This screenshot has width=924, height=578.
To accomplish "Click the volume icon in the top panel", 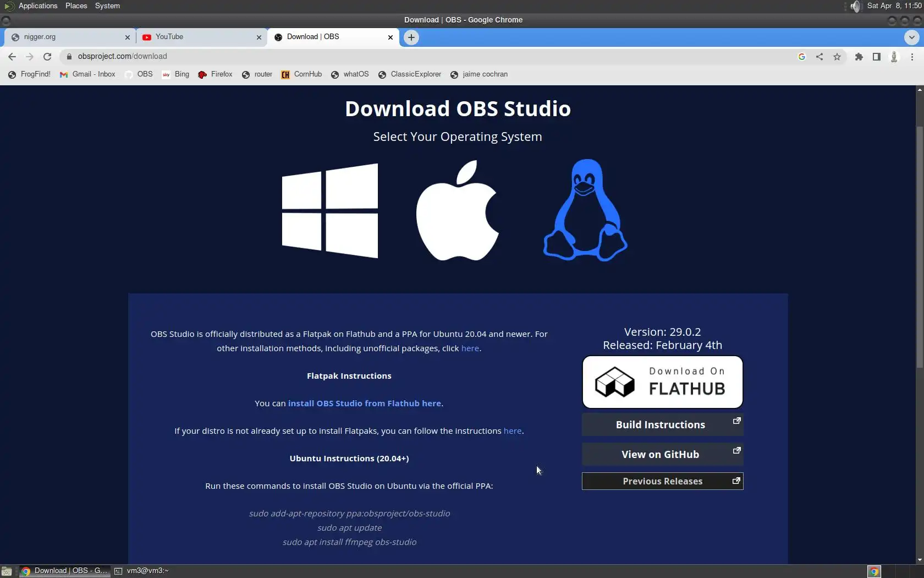I will (x=855, y=6).
